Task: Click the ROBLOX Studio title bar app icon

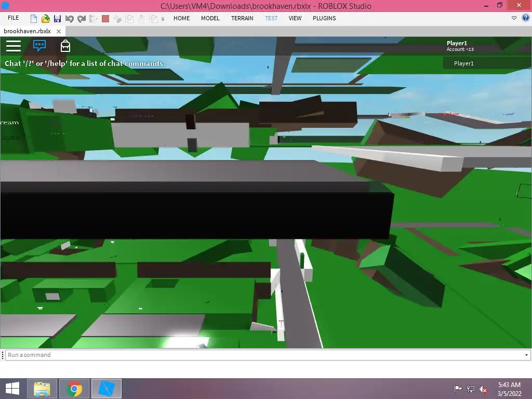Action: pos(5,5)
